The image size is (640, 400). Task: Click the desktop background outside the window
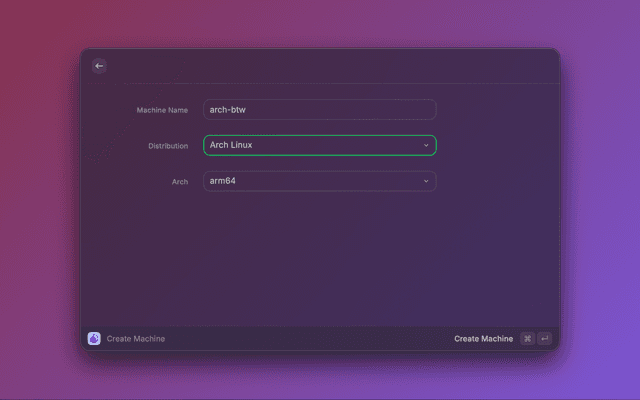tap(40, 200)
